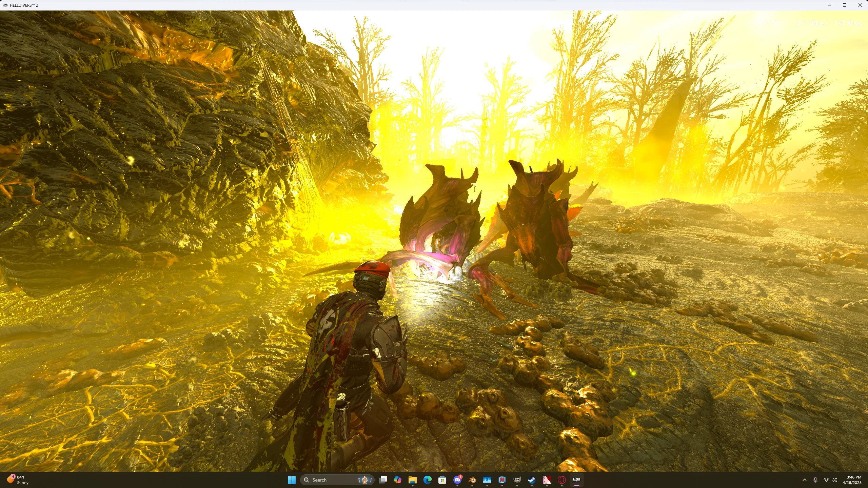Open Steam from the taskbar
This screenshot has height=488, width=868.
[x=532, y=480]
